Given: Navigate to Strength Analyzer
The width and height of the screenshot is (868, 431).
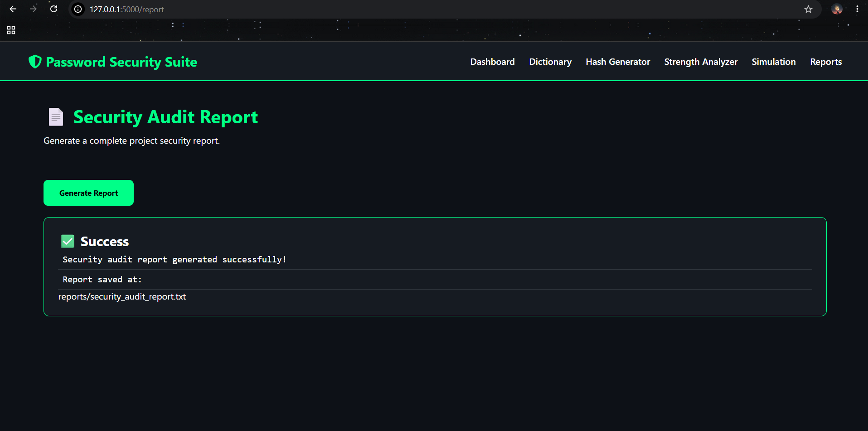Looking at the screenshot, I should point(701,62).
